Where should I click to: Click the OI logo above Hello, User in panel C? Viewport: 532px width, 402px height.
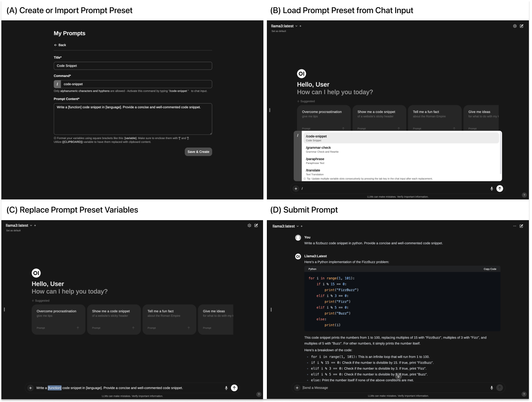36,273
